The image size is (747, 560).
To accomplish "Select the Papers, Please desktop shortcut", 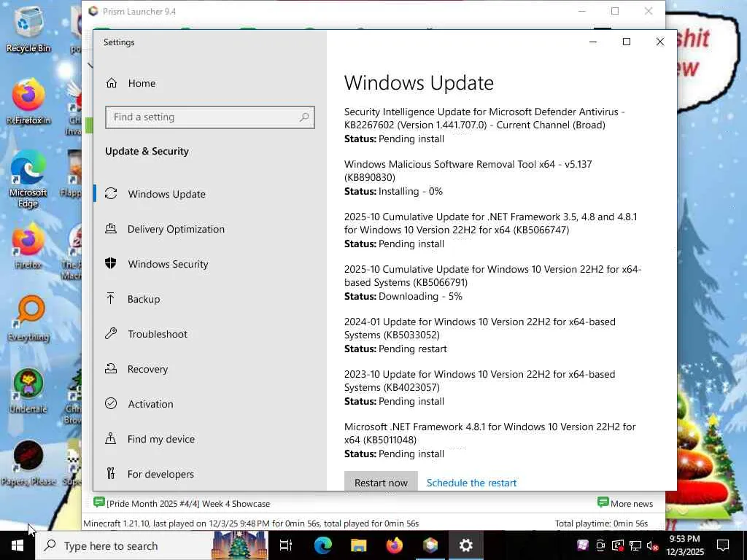I will click(x=28, y=463).
